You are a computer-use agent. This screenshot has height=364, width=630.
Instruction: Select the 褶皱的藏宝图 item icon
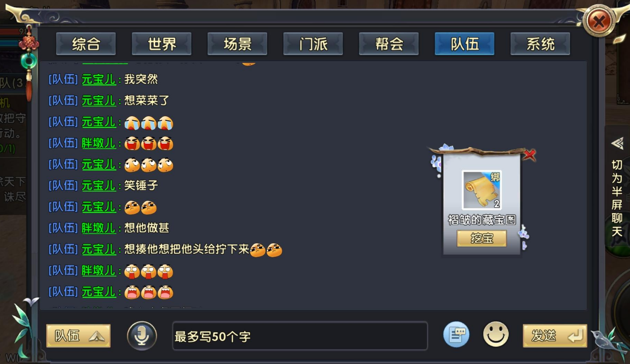pyautogui.click(x=482, y=190)
